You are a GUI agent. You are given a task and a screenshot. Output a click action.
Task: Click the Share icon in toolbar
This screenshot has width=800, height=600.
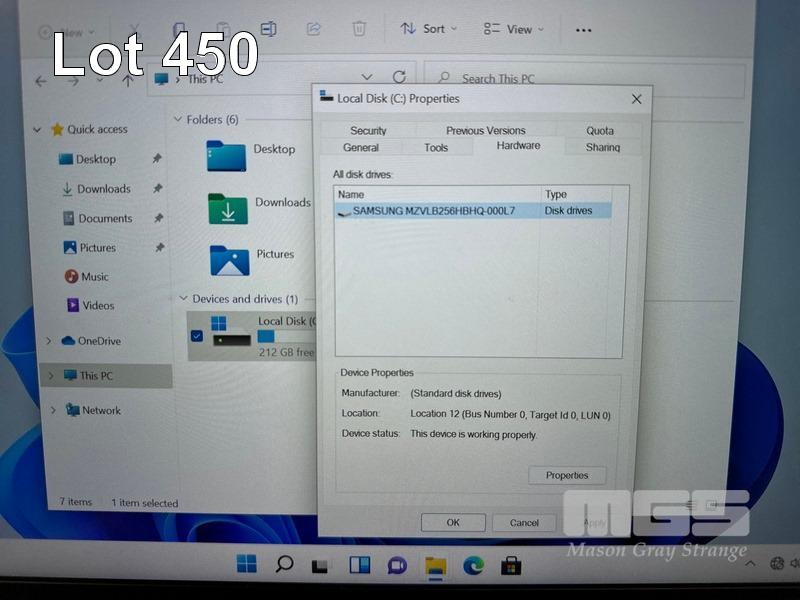pyautogui.click(x=314, y=29)
